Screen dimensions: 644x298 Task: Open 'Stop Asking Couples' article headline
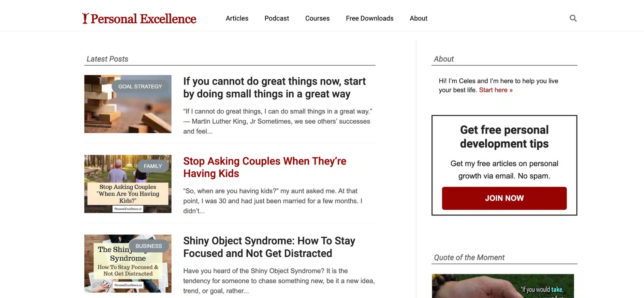click(x=265, y=167)
